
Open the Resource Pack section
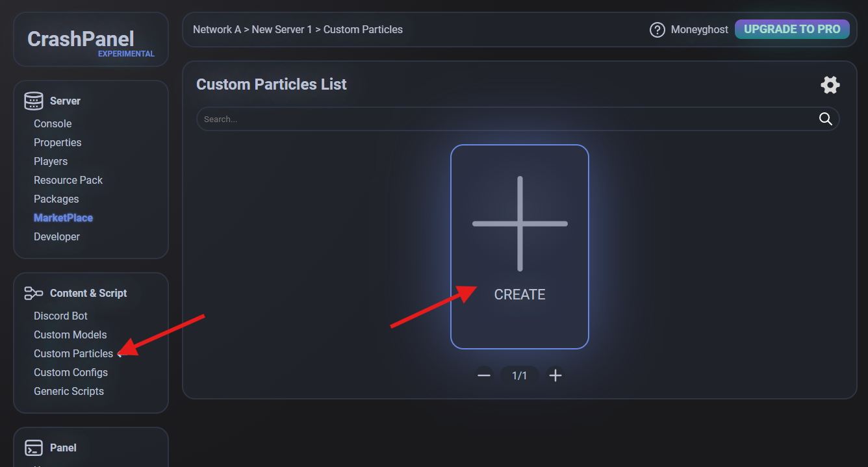68,180
